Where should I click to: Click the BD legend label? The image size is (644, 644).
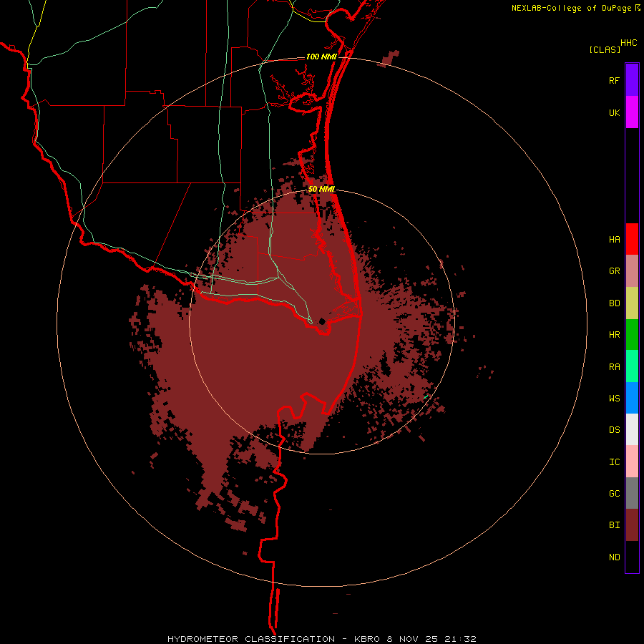click(x=614, y=303)
